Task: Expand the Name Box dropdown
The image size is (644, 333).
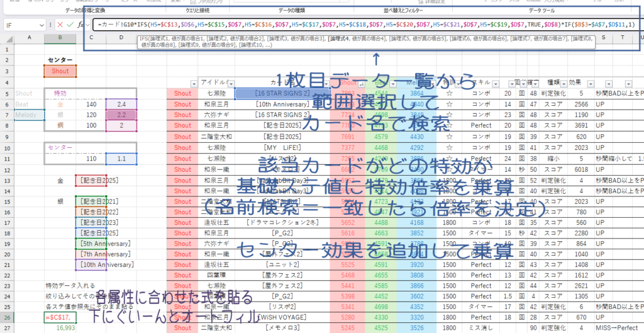Action: (41, 25)
